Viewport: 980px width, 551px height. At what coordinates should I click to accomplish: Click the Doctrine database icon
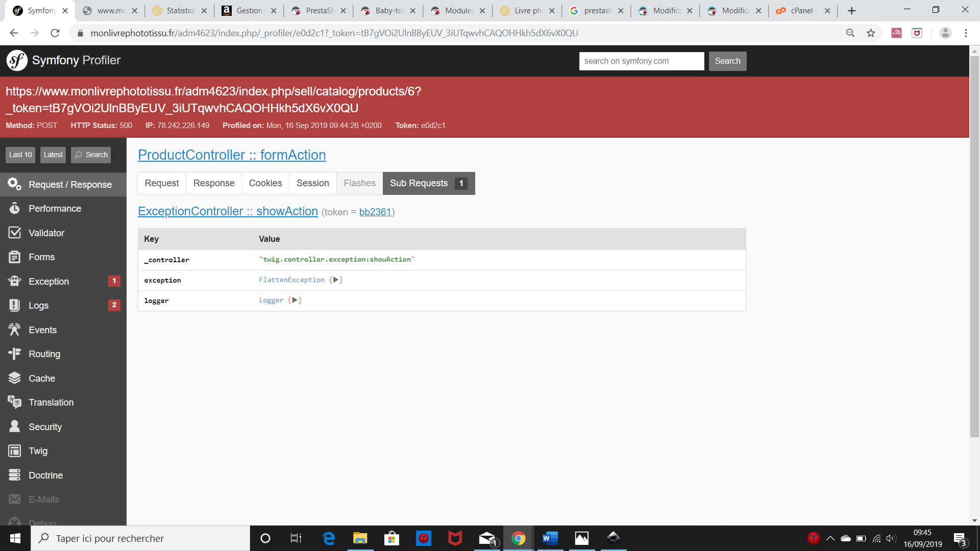(14, 475)
